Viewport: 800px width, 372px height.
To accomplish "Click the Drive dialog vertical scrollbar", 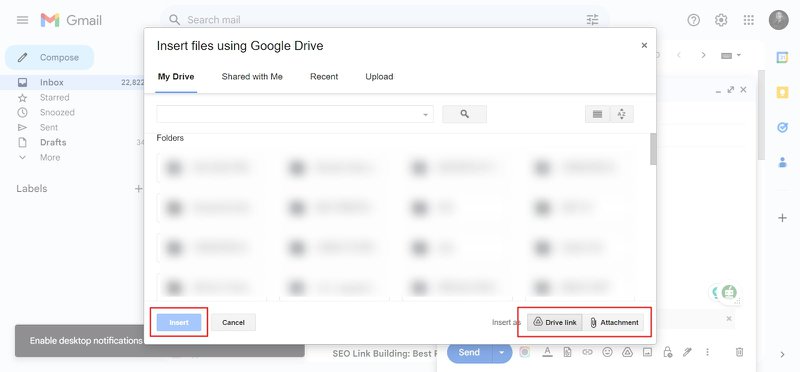I will tap(653, 149).
